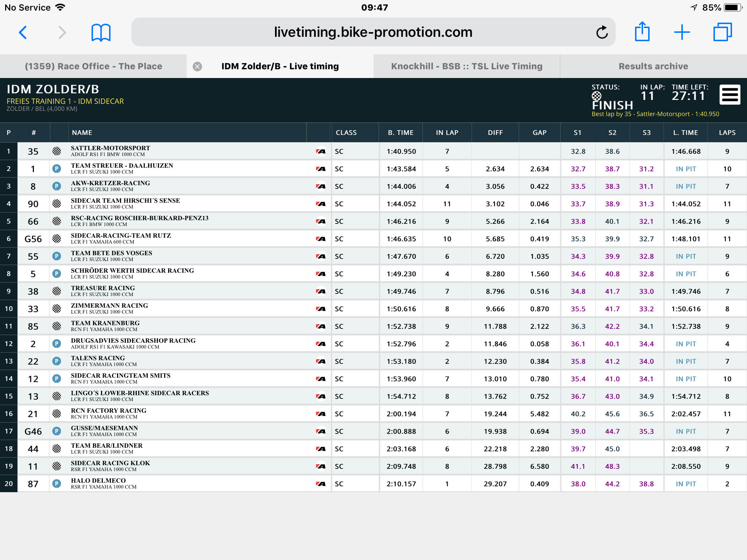747x560 pixels.
Task: Tap the Safari back arrow
Action: 23,32
